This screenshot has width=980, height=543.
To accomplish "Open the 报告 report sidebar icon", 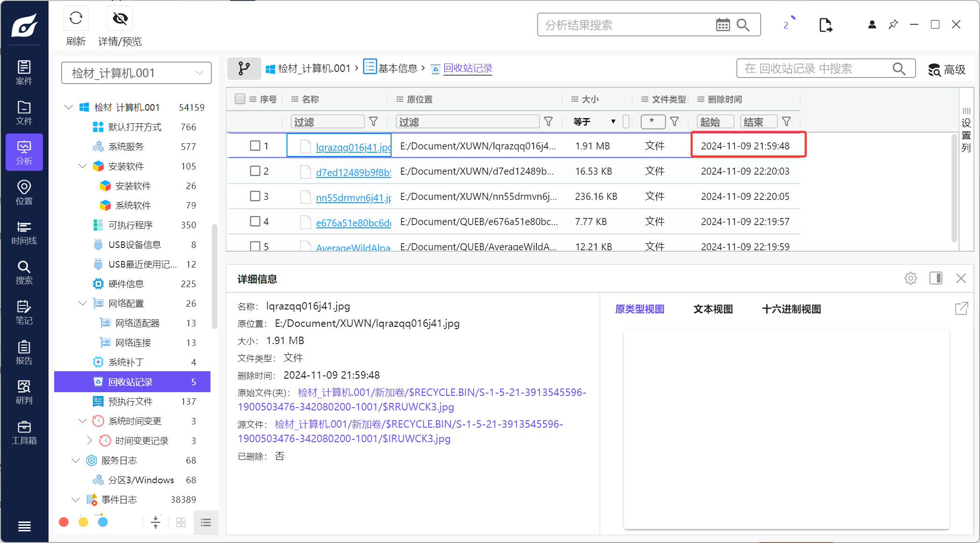I will pyautogui.click(x=24, y=353).
